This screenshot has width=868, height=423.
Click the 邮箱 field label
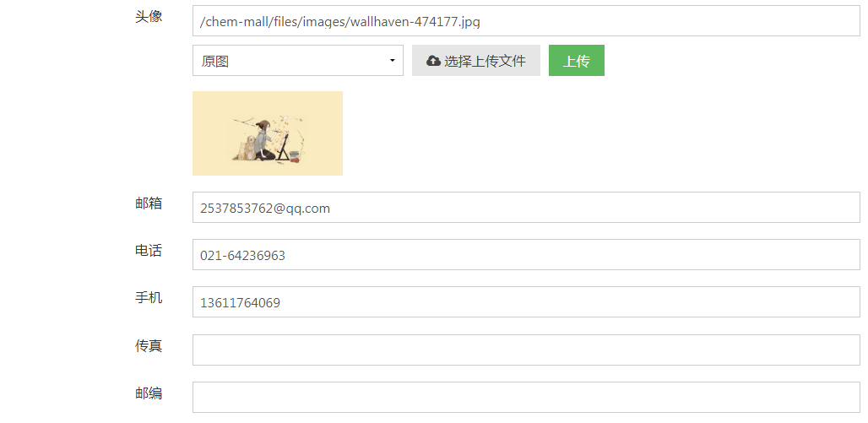[x=149, y=203]
